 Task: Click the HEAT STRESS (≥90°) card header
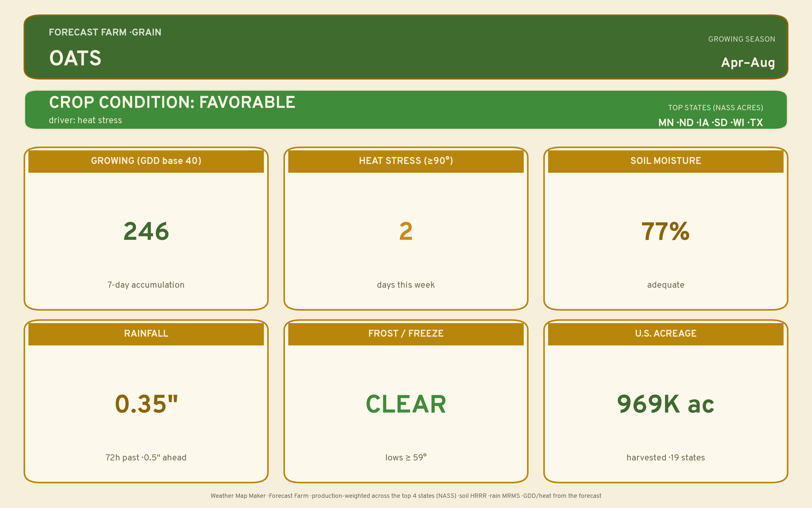click(406, 161)
